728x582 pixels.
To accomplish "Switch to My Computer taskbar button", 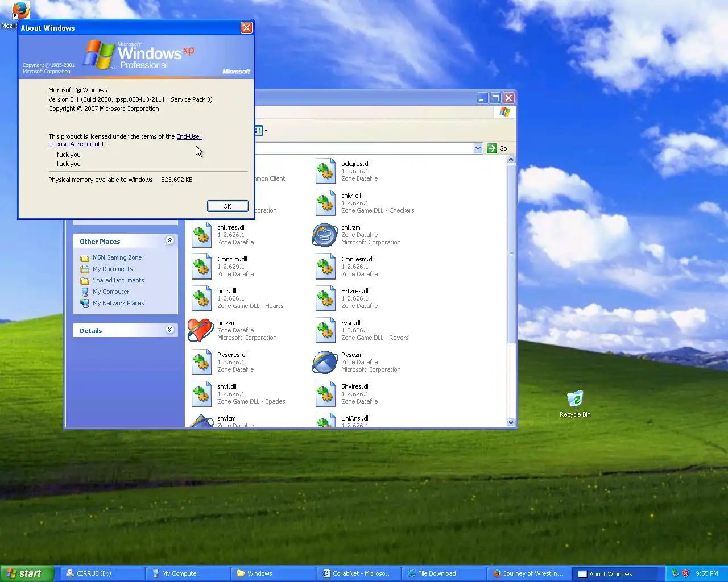I will coord(188,573).
